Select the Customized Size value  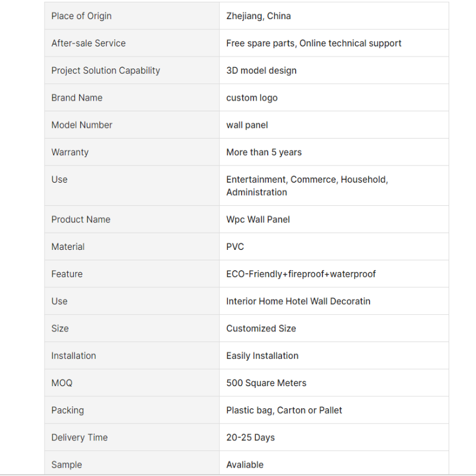tap(261, 328)
